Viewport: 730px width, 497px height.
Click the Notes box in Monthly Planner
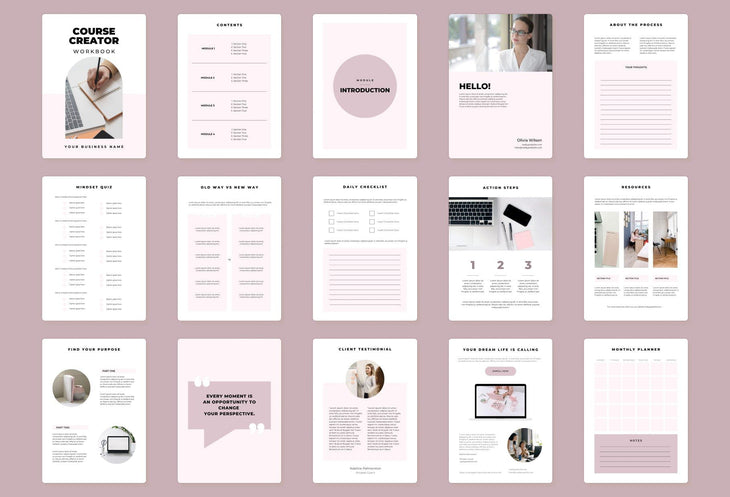click(635, 454)
